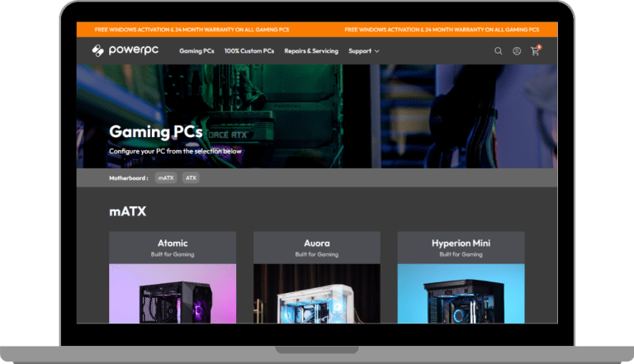Screen dimensions: 634x364
Task: Open Repairs & Servicing page
Action: (311, 51)
